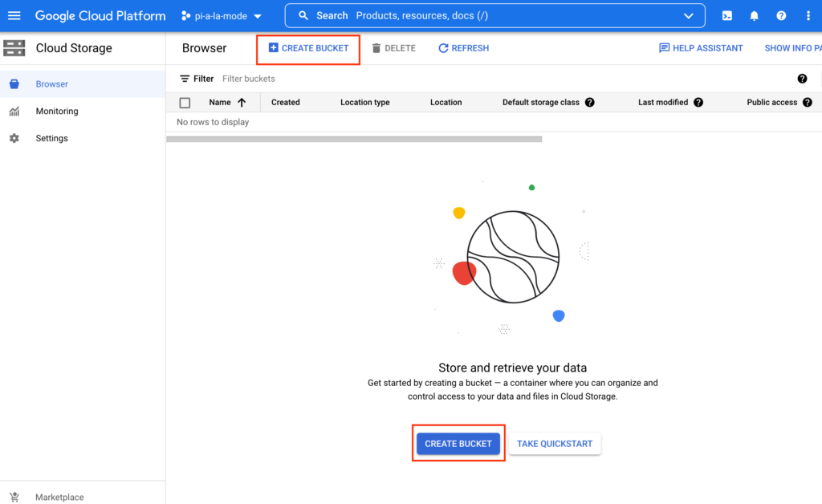Click the Public access help icon
The image size is (822, 504).
808,102
